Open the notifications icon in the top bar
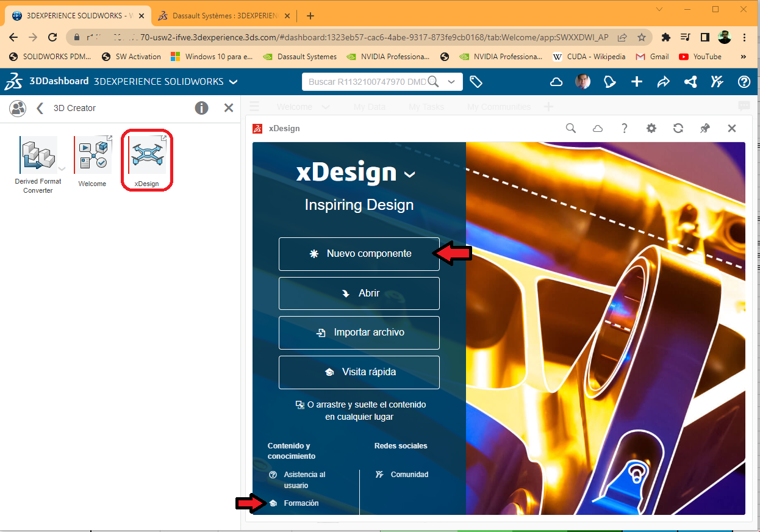The image size is (760, 532). point(610,82)
